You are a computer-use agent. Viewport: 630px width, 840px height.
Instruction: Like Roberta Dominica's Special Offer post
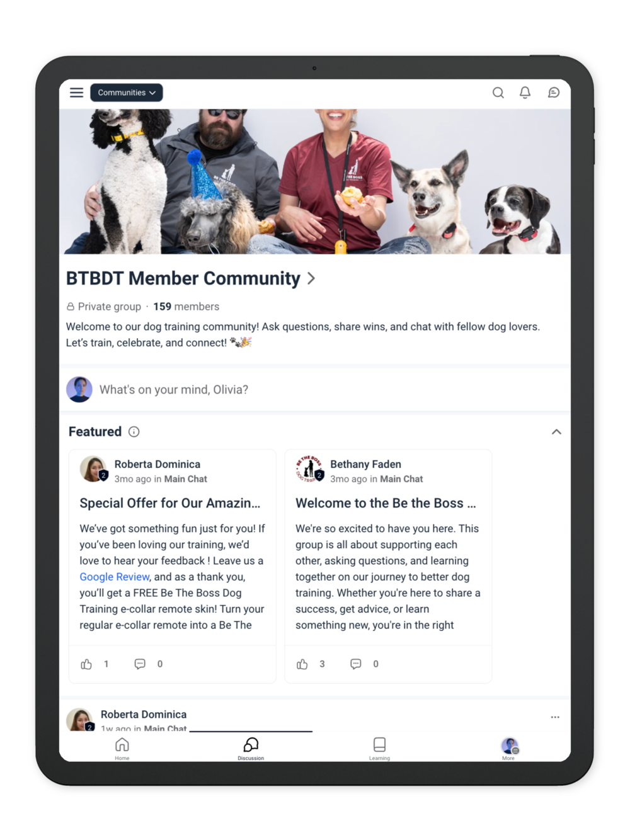click(x=86, y=664)
